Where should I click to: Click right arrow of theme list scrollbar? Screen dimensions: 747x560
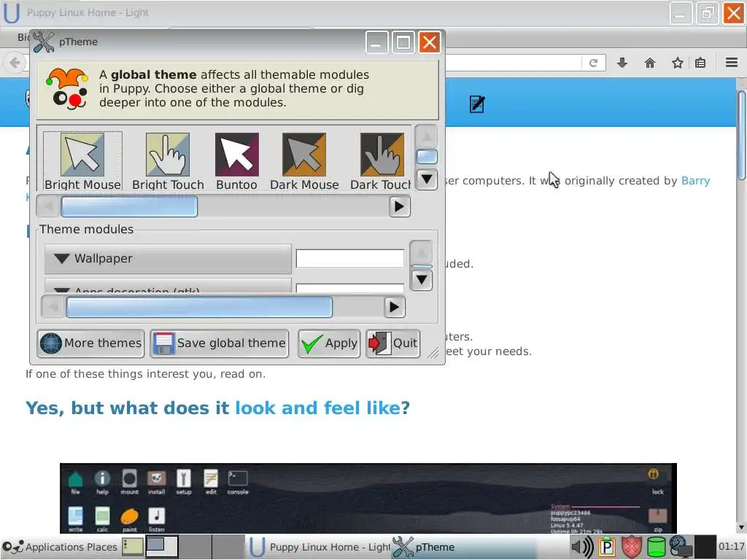pos(400,206)
